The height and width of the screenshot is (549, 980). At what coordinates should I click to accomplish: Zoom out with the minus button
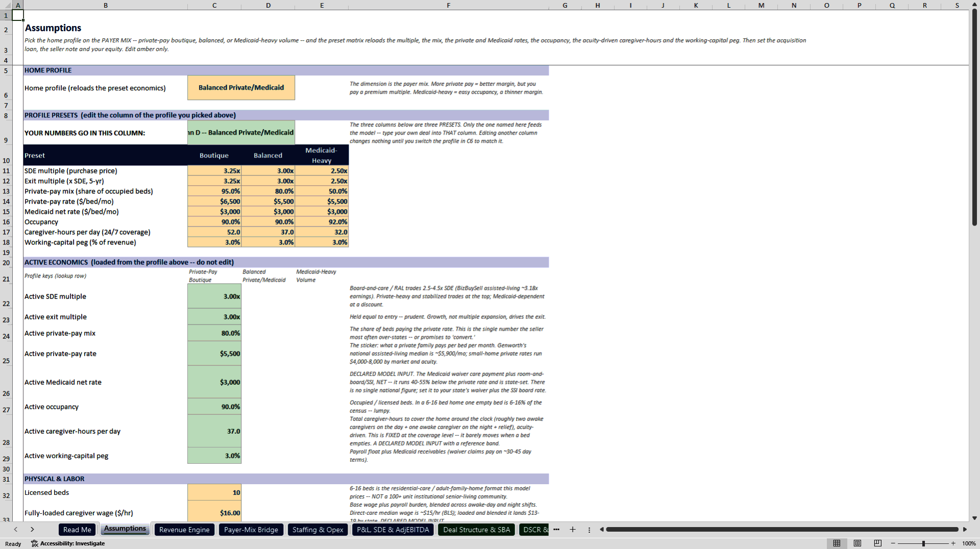pos(893,543)
